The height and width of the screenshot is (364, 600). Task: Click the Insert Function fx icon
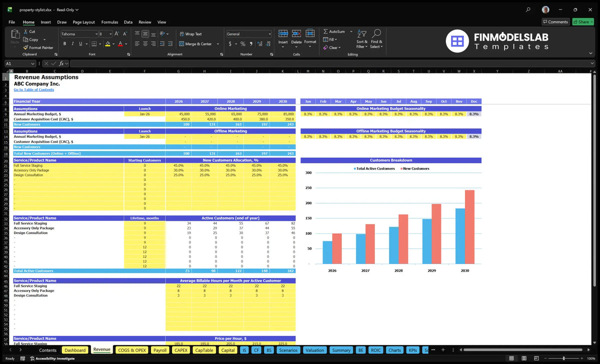click(x=61, y=63)
